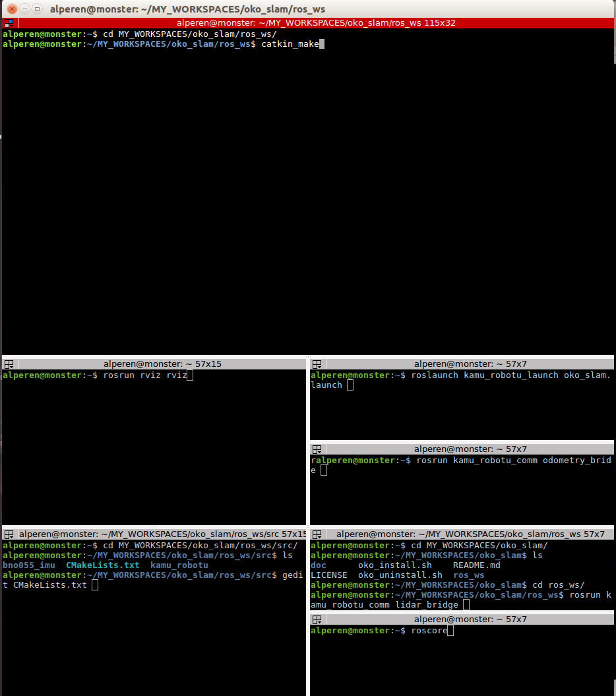Open group icon of the odometry_bridge terminal pane
The width and height of the screenshot is (616, 696).
(317, 449)
